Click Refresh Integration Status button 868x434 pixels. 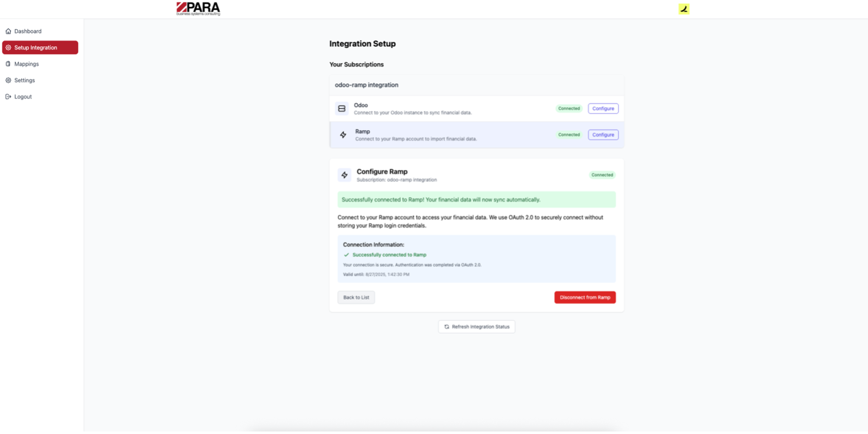click(x=477, y=327)
